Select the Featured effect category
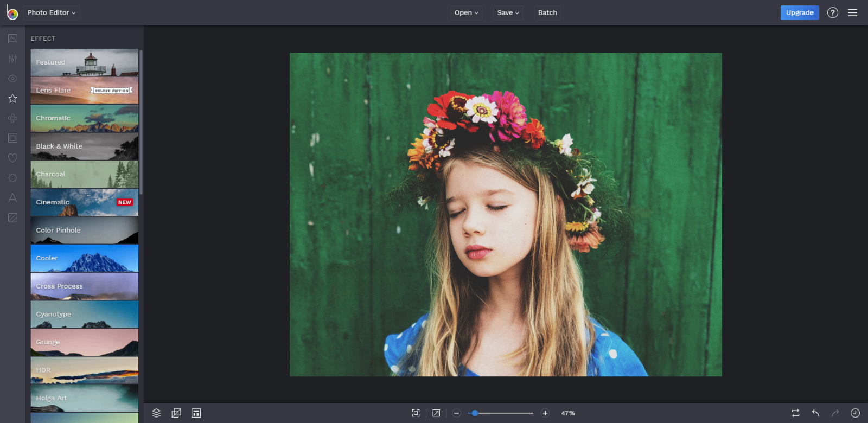 pos(85,62)
